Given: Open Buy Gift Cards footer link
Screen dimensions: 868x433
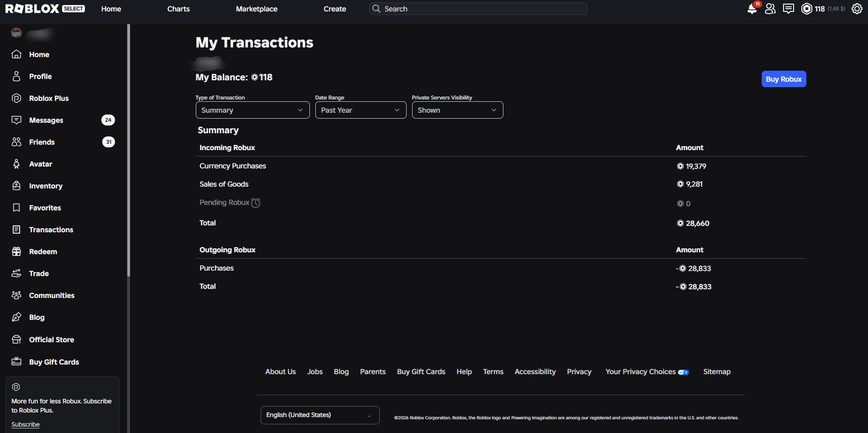Looking at the screenshot, I should [x=421, y=372].
